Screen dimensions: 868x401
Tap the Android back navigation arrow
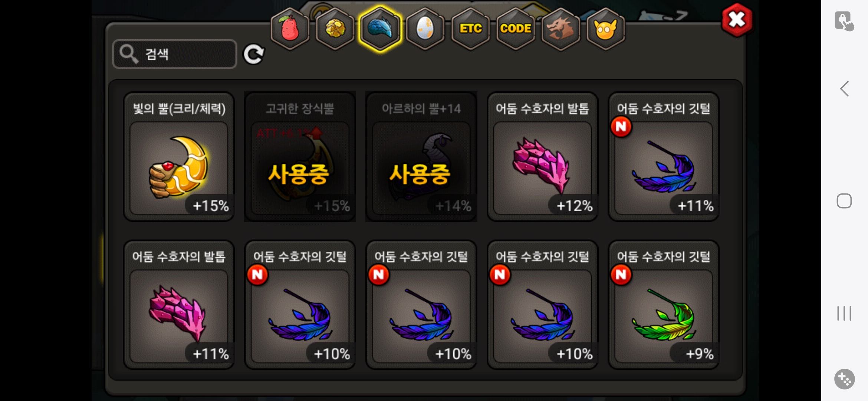click(844, 89)
